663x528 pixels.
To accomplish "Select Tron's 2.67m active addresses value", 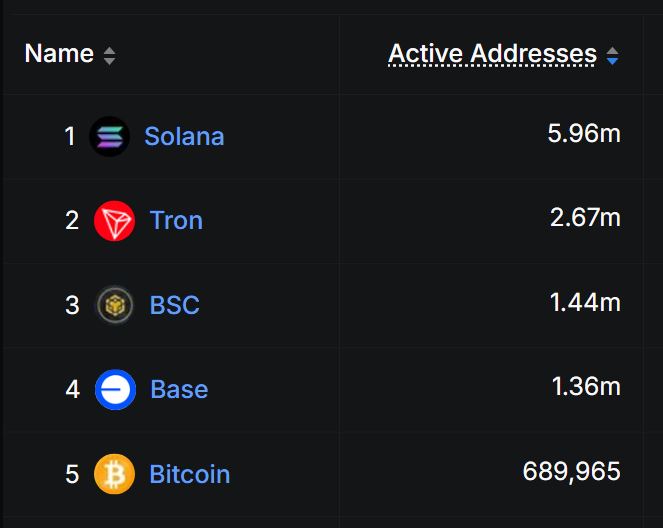I will click(585, 217).
